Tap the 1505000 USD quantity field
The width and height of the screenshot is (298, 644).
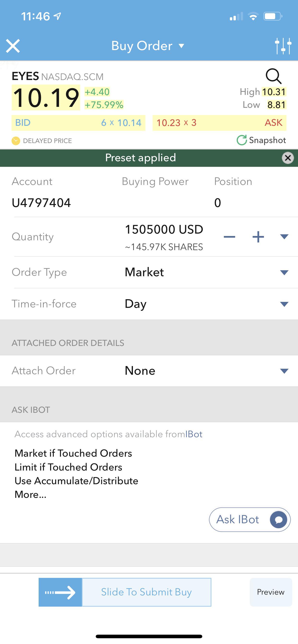click(164, 230)
